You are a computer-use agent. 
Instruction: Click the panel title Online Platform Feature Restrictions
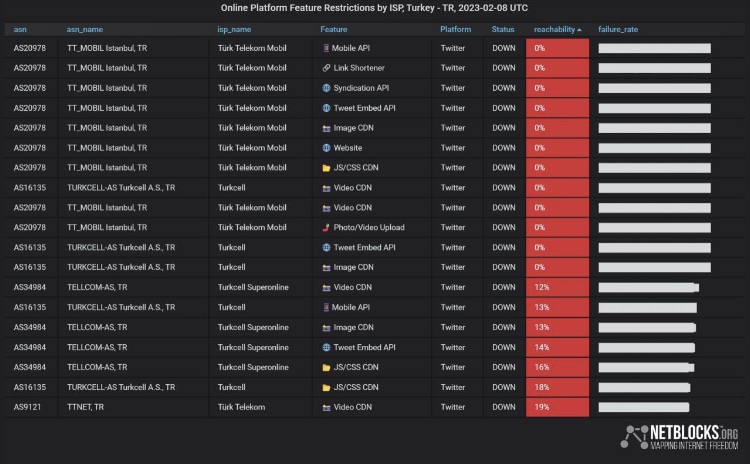pyautogui.click(x=374, y=9)
